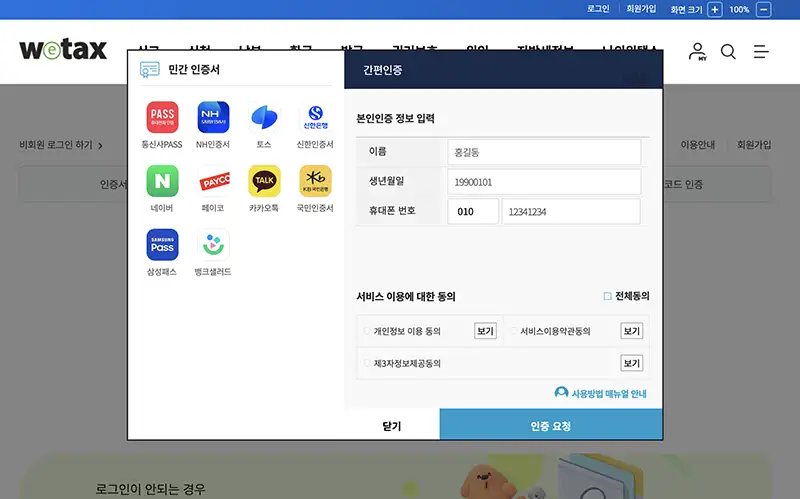Click the headset icon beside 사용방법 매뉴얼 안내
The height and width of the screenshot is (499, 800).
[x=561, y=392]
